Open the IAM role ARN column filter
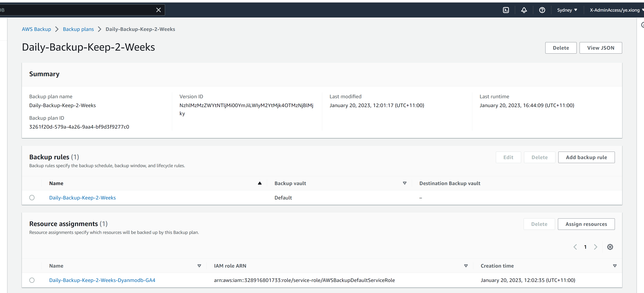 click(x=466, y=266)
